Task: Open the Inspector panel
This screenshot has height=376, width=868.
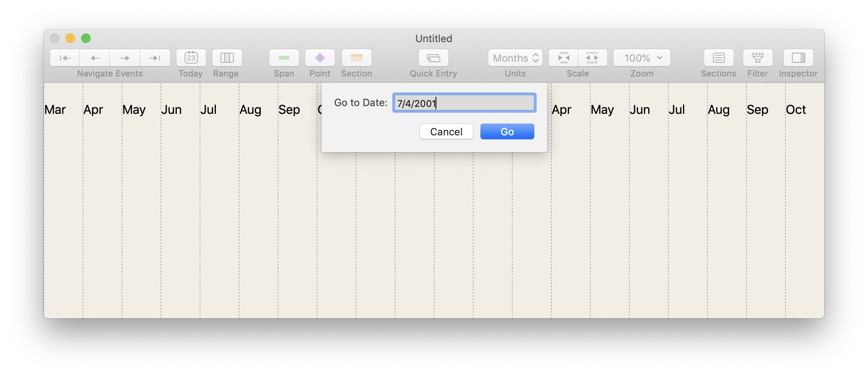Action: 798,58
